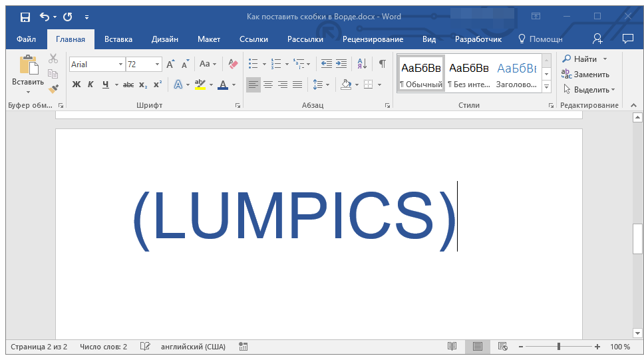Open the Aa change case menu

pos(208,64)
